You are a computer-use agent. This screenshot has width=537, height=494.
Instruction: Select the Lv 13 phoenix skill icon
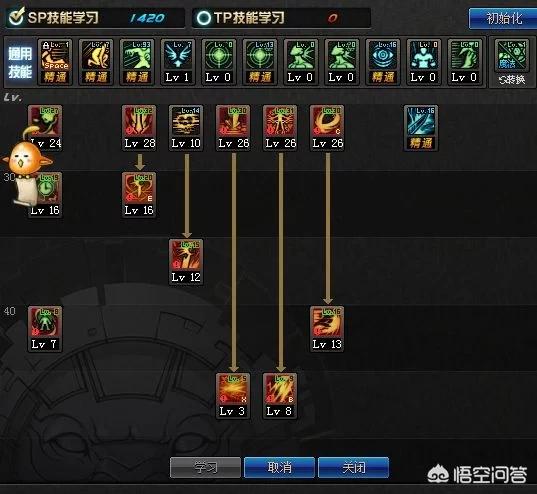[327, 329]
